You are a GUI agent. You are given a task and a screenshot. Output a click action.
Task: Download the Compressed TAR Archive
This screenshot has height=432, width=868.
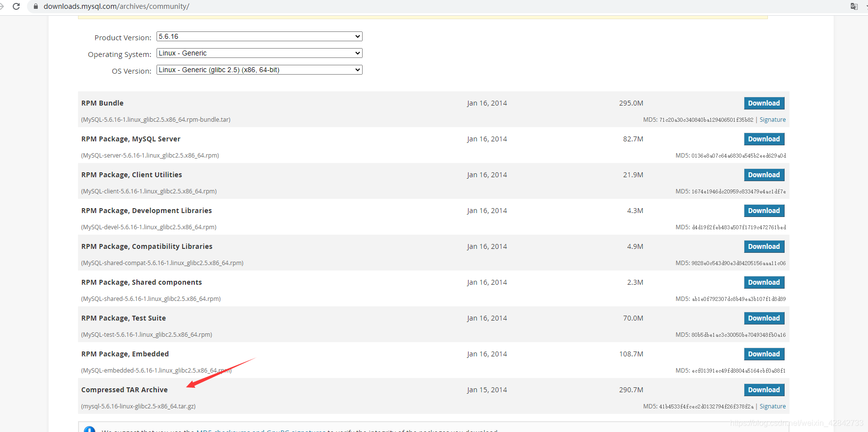[764, 390]
